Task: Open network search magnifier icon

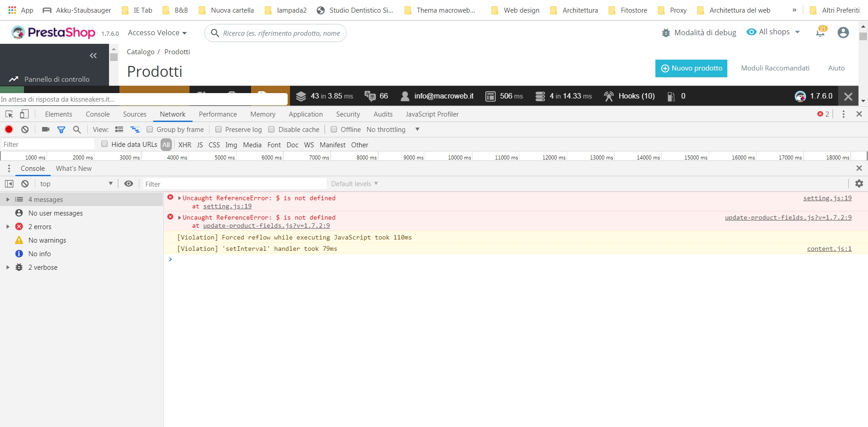Action: (77, 129)
